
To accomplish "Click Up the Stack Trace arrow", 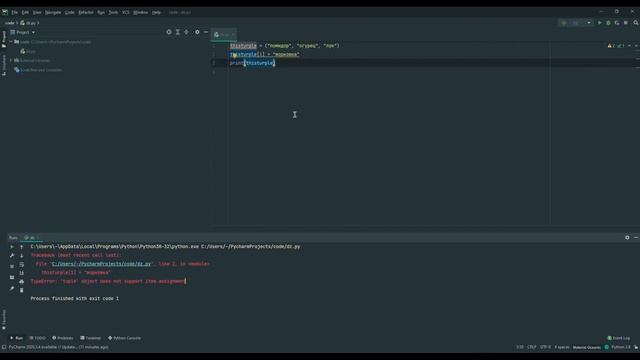I will (22, 247).
